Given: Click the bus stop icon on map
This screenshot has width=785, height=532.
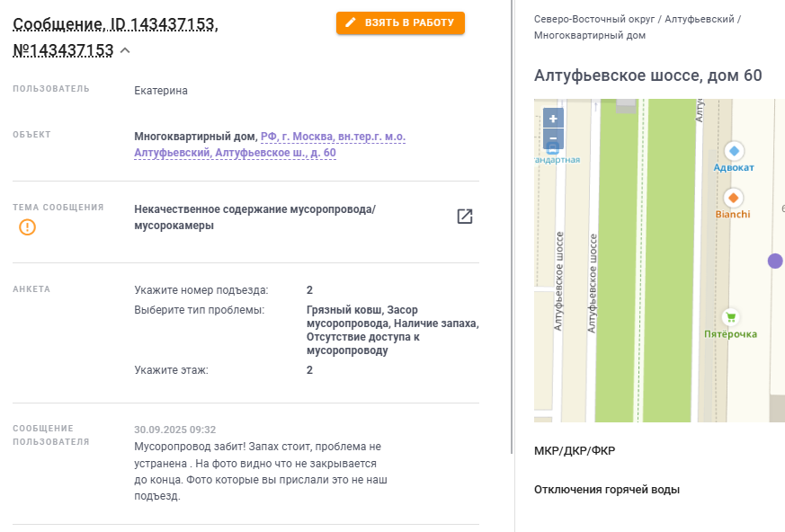Looking at the screenshot, I should click(x=553, y=146).
